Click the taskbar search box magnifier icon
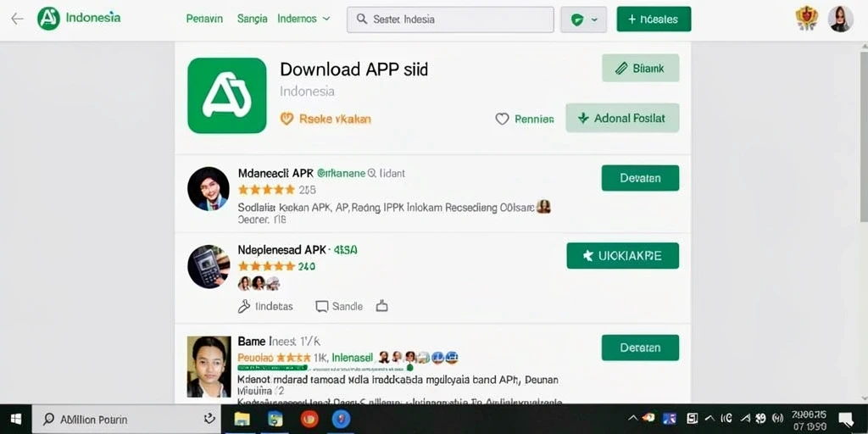The image size is (868, 434). 48,419
